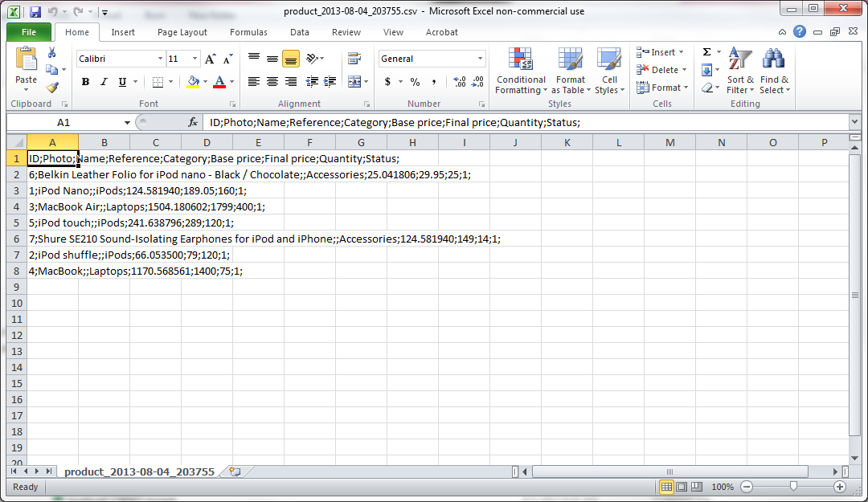Click the Clear eraser icon
Image resolution: width=868 pixels, height=502 pixels.
[707, 88]
